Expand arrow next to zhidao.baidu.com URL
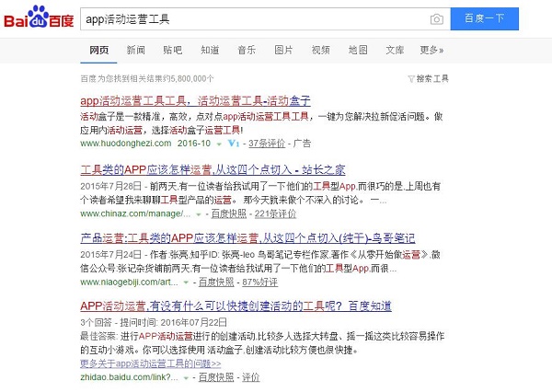This screenshot has height=392, width=552. (x=186, y=378)
